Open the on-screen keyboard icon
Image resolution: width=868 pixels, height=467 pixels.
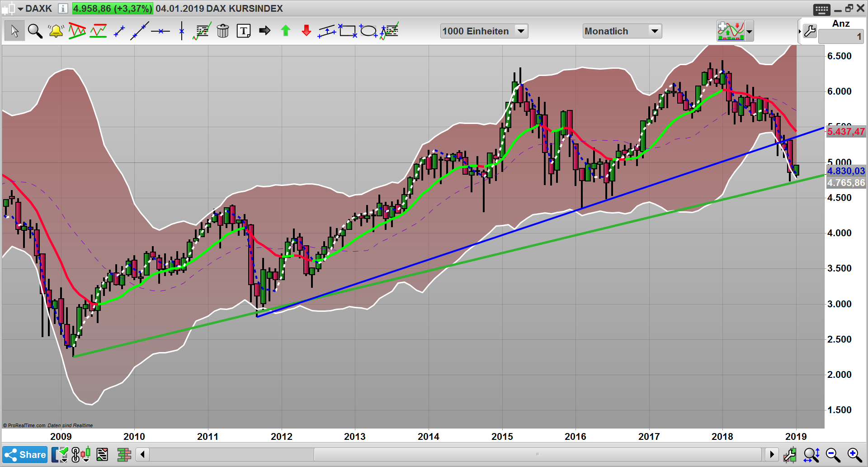821,9
